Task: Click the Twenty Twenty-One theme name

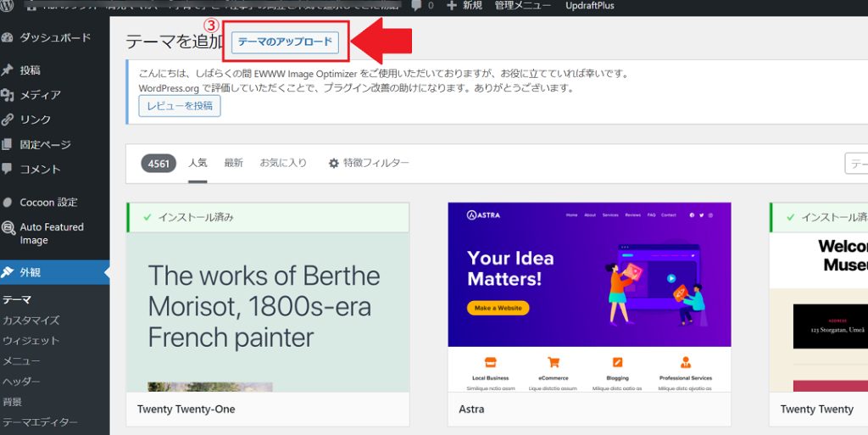Action: [x=186, y=410]
